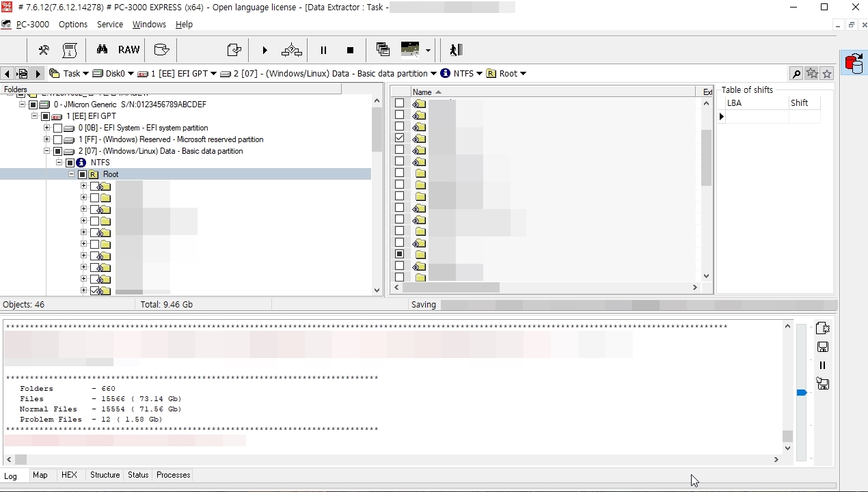Toggle the Root folder checkbox in tree
Screen dimensions: 868x492
tap(82, 175)
